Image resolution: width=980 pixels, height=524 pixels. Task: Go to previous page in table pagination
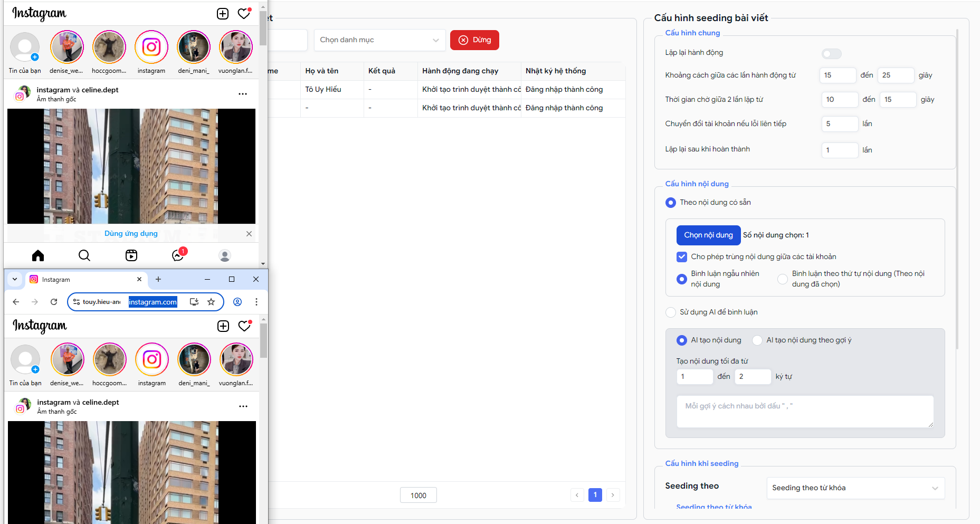click(577, 495)
